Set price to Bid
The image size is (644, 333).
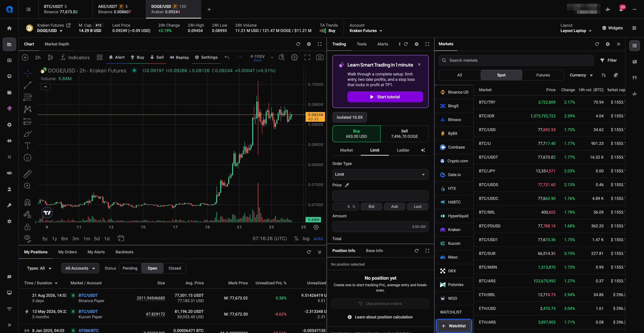371,207
